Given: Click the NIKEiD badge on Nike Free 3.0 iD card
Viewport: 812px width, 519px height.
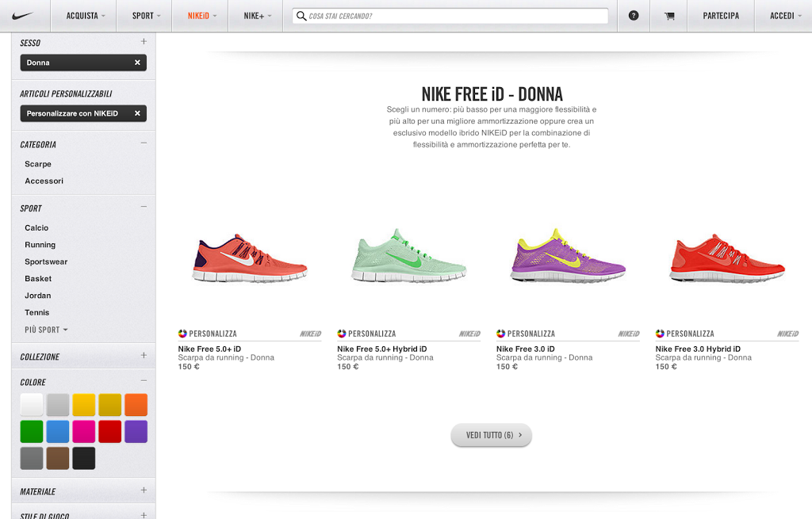Looking at the screenshot, I should pyautogui.click(x=629, y=334).
